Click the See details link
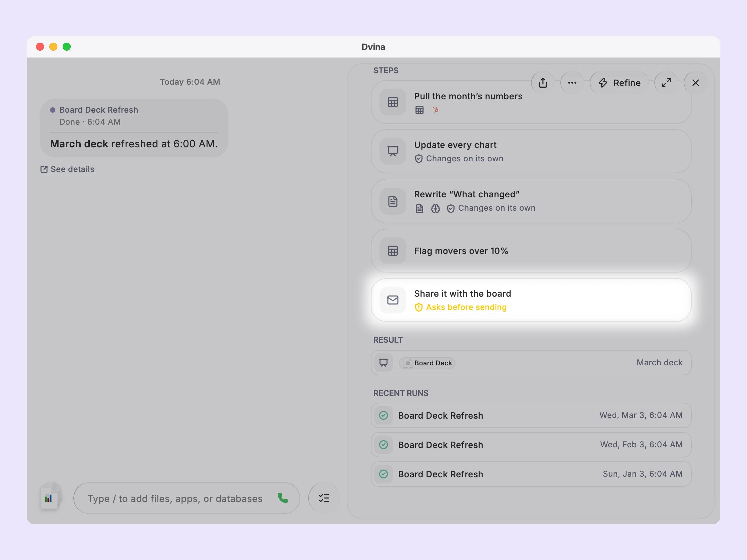 (x=67, y=169)
